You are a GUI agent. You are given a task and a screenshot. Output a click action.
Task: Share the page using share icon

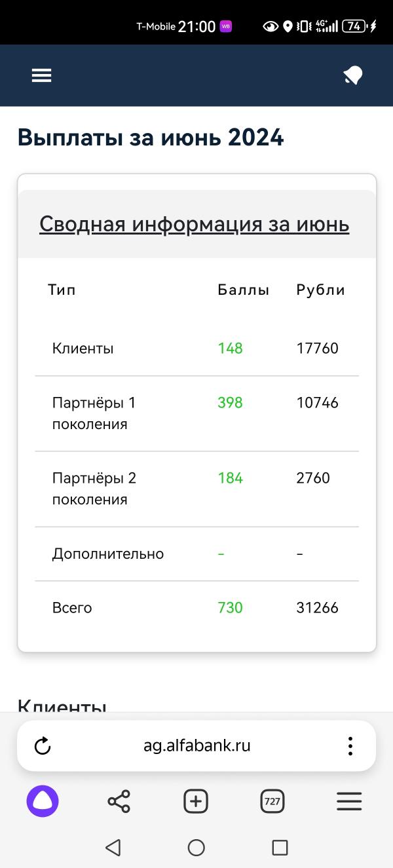pyautogui.click(x=119, y=801)
